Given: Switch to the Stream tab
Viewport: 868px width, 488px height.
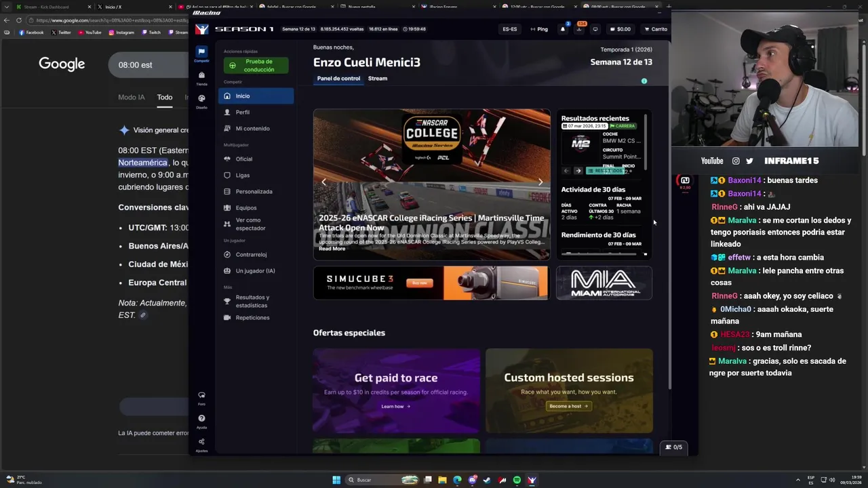Looking at the screenshot, I should [x=378, y=79].
